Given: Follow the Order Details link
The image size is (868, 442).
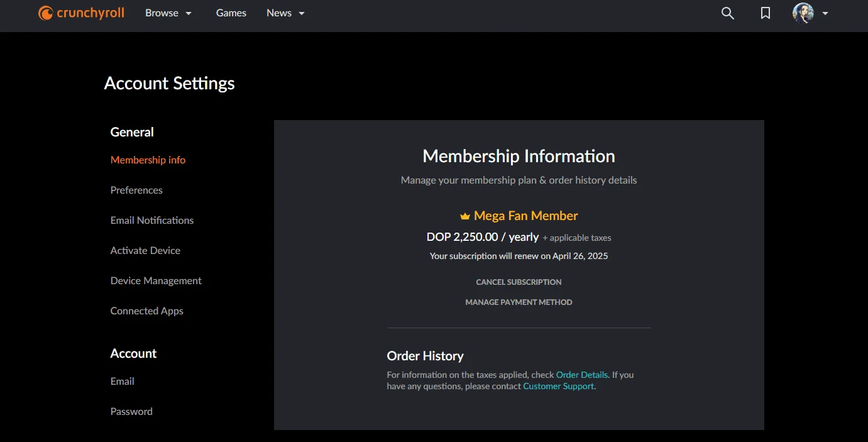Looking at the screenshot, I should tap(582, 375).
